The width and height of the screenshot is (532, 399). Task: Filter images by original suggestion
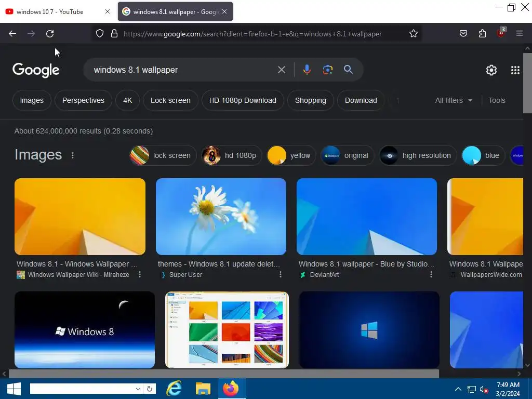pos(347,155)
